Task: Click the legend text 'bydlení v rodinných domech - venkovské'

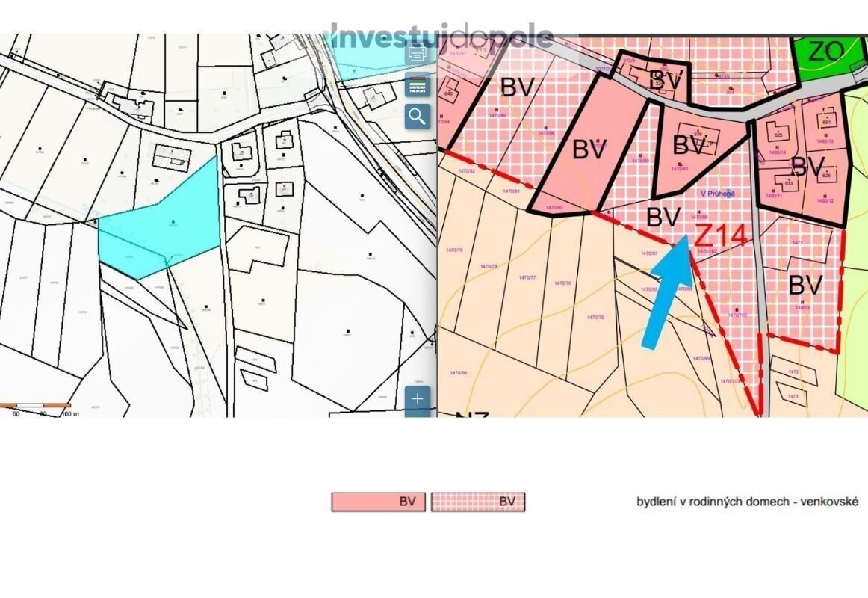Action: point(747,502)
